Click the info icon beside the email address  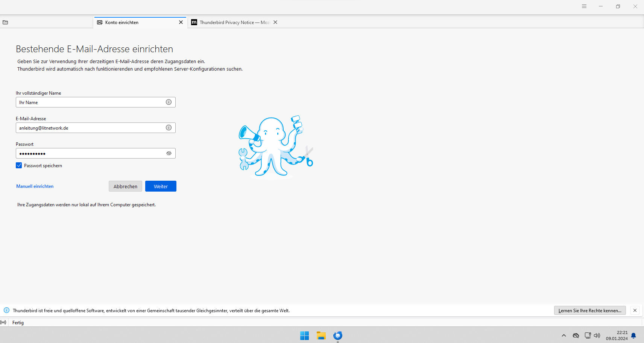169,127
